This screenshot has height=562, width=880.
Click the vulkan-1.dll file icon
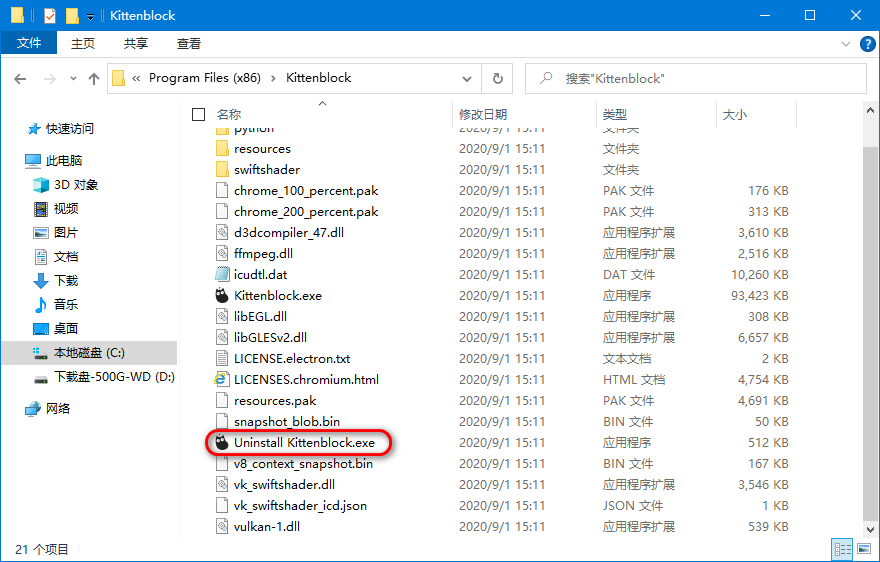222,527
